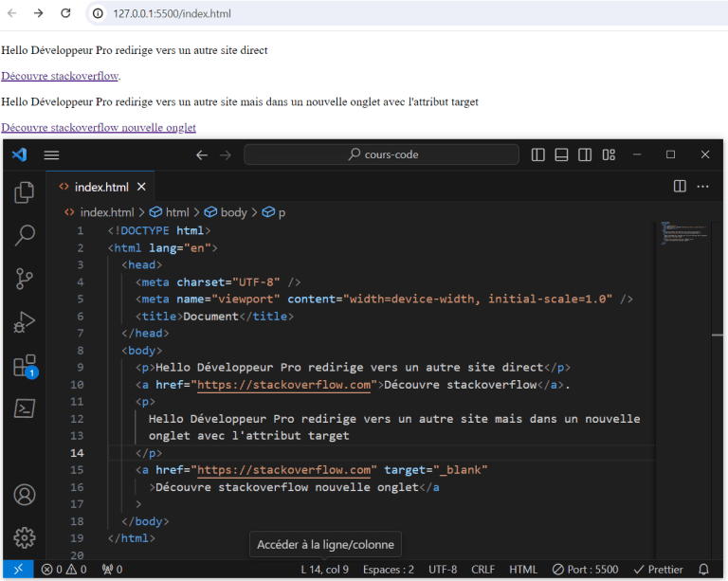The image size is (728, 581).
Task: Click Prettier status bar item
Action: pyautogui.click(x=659, y=570)
